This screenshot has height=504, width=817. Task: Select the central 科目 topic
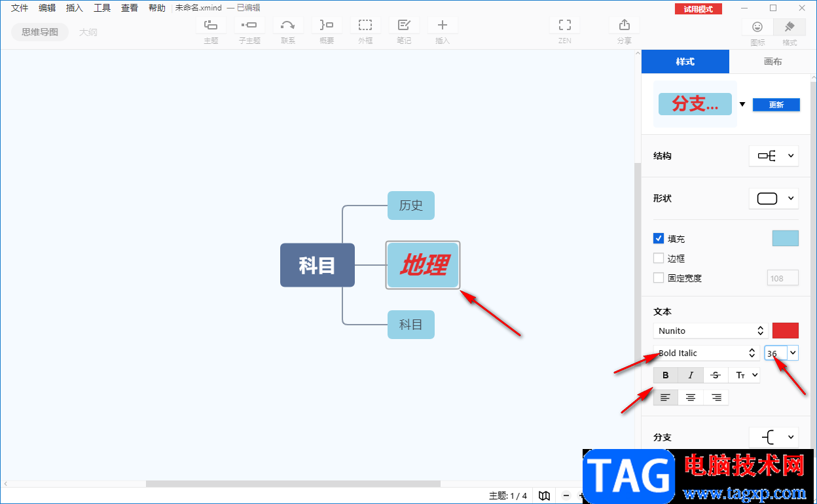pyautogui.click(x=318, y=265)
